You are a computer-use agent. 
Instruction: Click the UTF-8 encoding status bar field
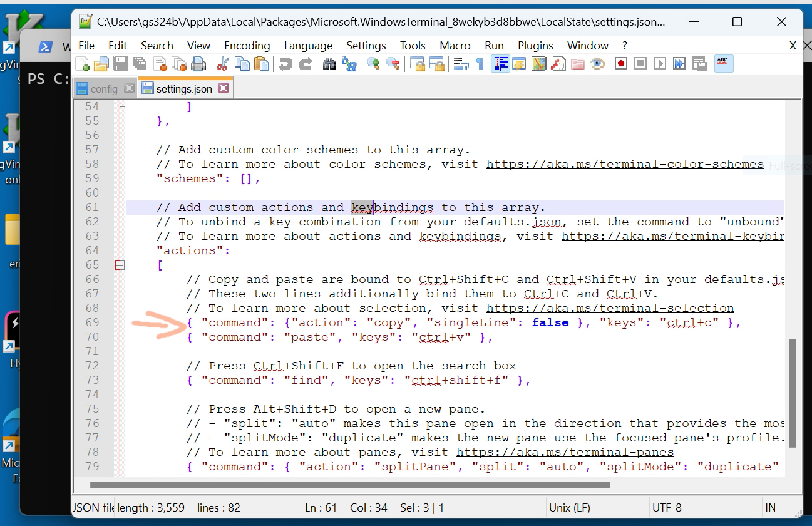click(667, 508)
